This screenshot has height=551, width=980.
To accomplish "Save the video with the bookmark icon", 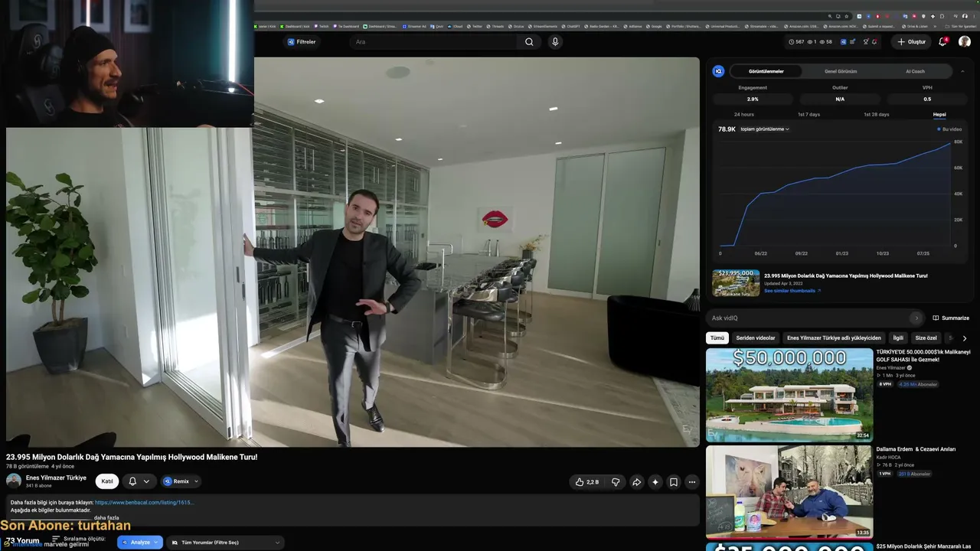I will [x=674, y=482].
